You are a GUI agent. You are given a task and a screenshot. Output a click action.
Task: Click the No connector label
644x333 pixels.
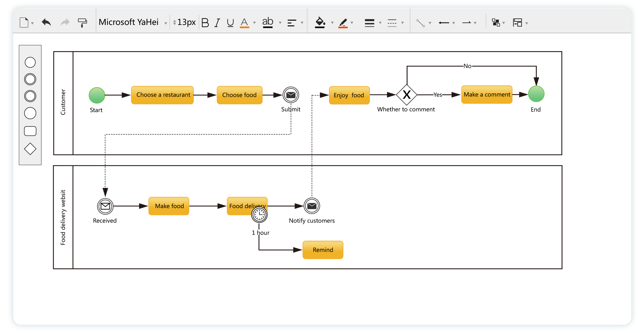pos(467,66)
